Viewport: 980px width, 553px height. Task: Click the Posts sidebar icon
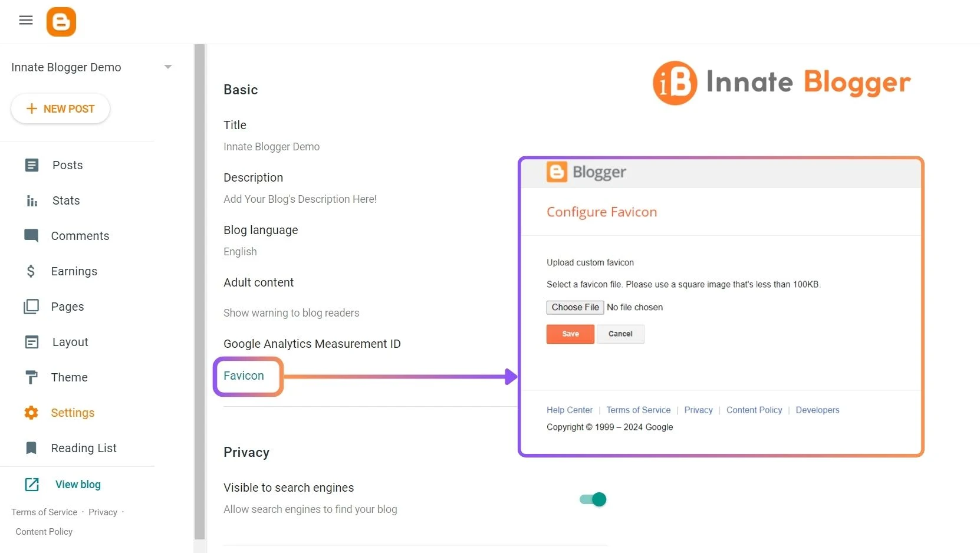[x=32, y=165]
